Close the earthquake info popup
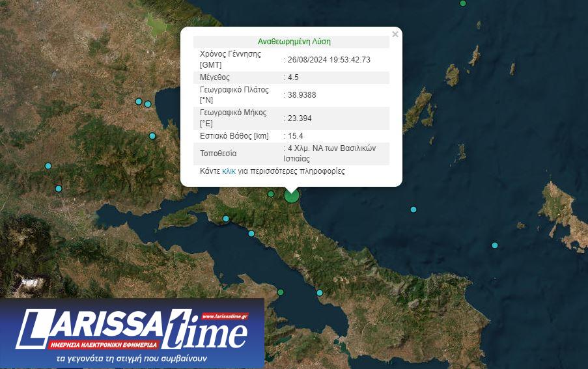The width and height of the screenshot is (588, 369). pos(395,34)
